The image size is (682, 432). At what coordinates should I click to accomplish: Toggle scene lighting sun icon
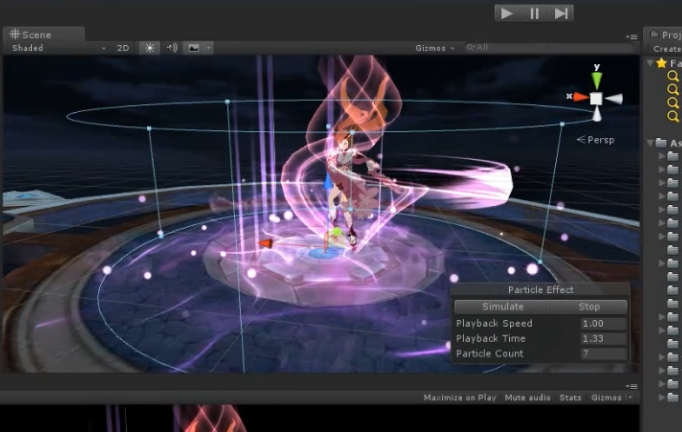150,48
